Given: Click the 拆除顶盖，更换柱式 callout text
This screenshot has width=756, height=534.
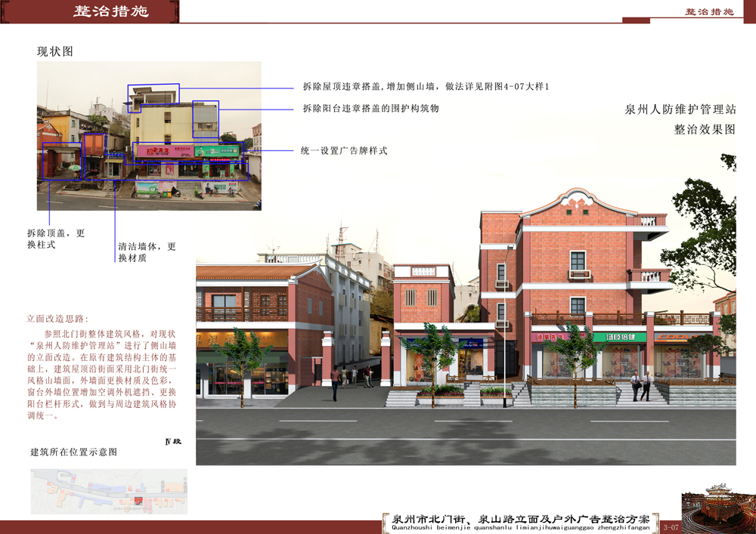Looking at the screenshot, I should click(56, 239).
